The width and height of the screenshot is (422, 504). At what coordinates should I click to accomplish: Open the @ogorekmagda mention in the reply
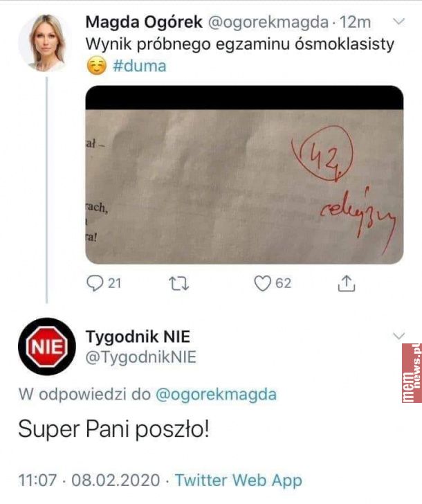tap(216, 394)
